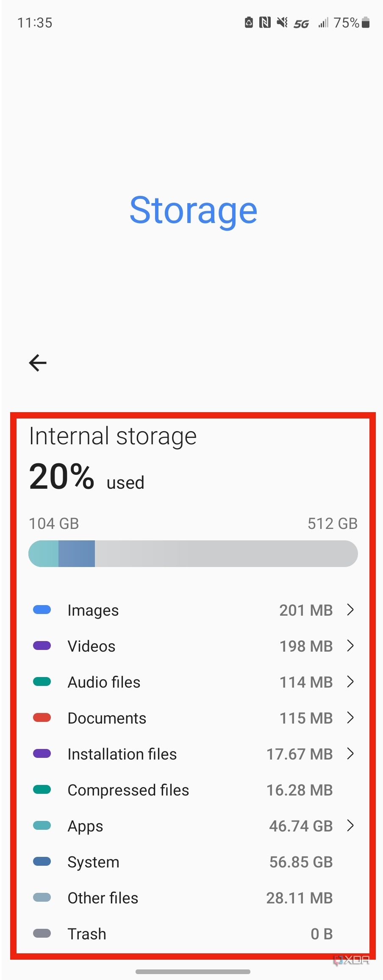Expand the Installation files chevron

(x=350, y=754)
